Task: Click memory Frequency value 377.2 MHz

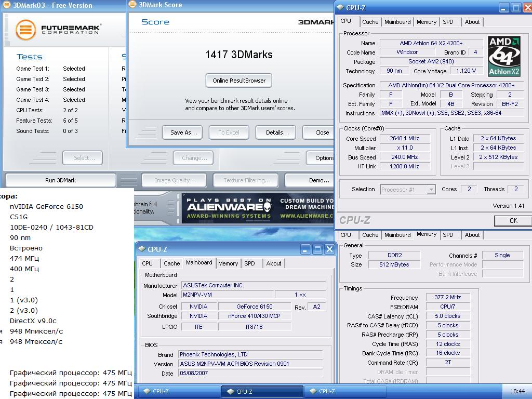Action: point(447,297)
